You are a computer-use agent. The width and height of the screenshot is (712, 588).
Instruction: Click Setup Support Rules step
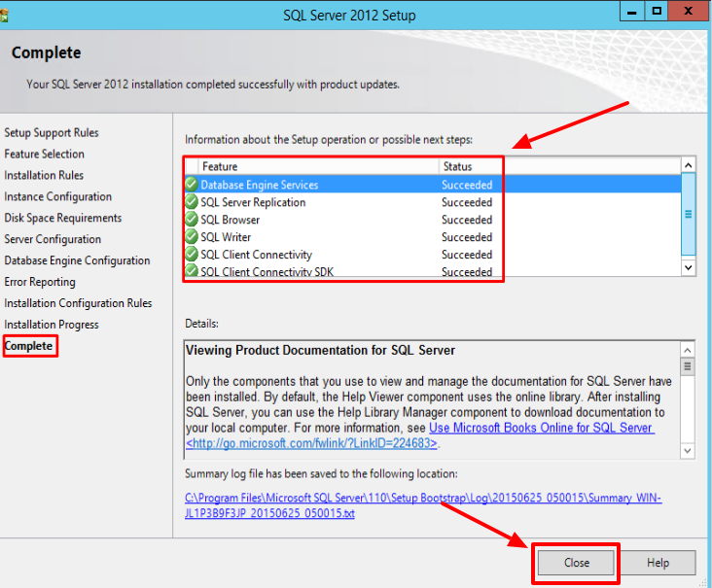pyautogui.click(x=52, y=132)
